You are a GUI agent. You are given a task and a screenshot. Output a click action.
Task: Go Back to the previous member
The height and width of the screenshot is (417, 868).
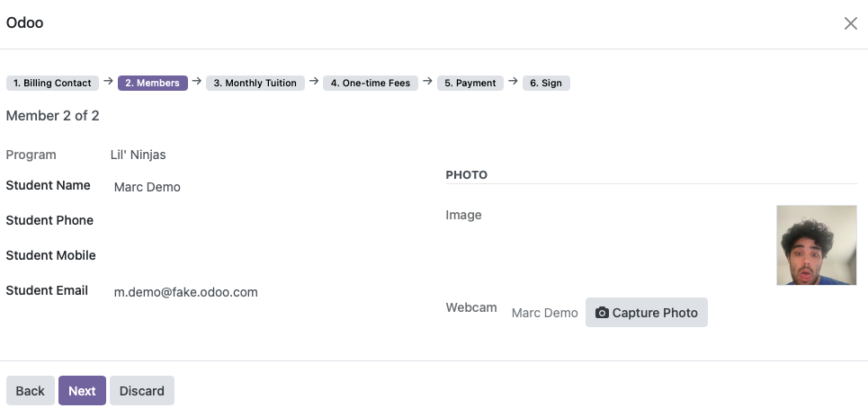tap(31, 390)
